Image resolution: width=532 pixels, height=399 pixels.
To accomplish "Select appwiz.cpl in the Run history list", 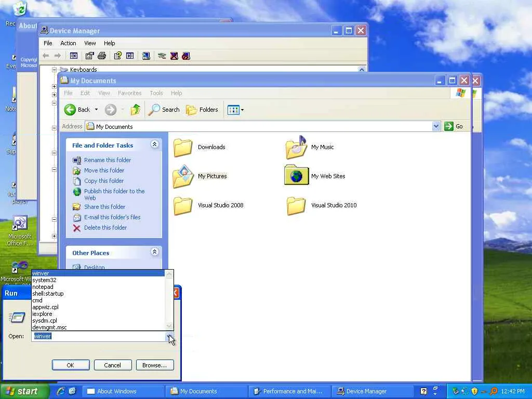I will [98, 307].
